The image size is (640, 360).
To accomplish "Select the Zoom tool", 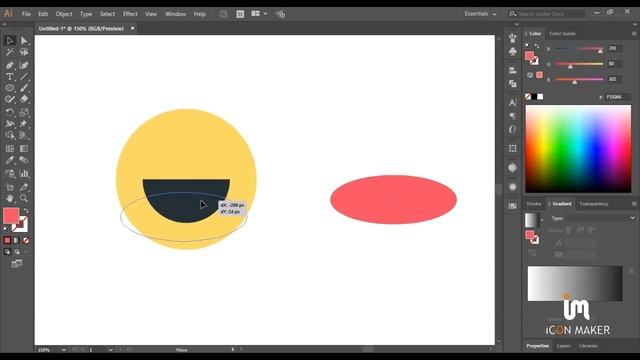I will point(24,199).
